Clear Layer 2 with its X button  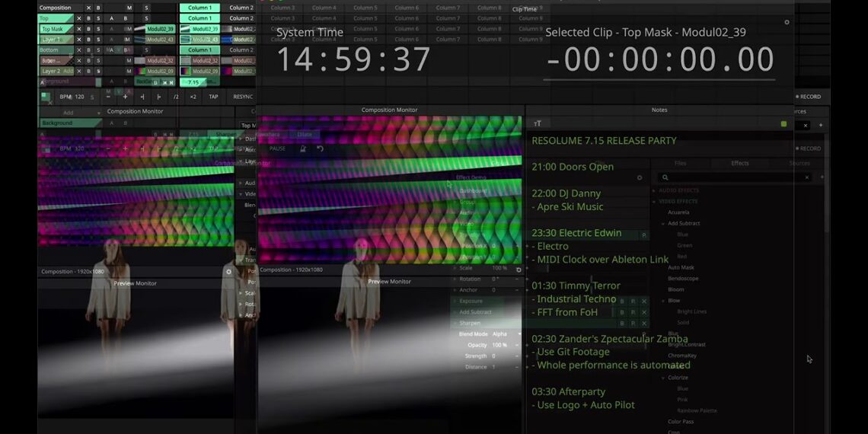pos(79,71)
